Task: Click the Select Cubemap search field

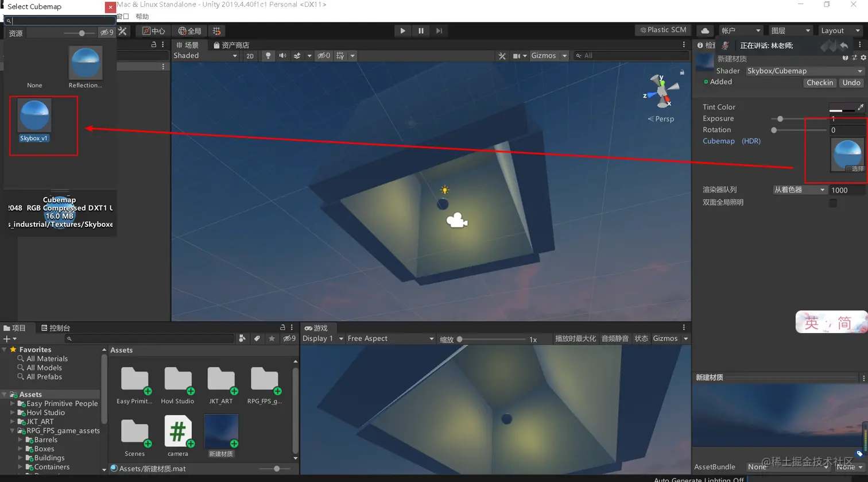Action: (x=60, y=21)
